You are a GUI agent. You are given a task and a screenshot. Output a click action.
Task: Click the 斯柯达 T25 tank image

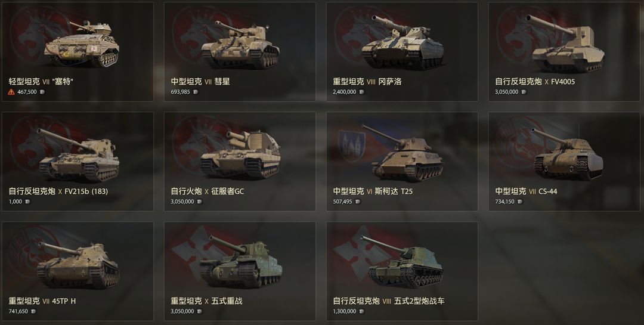pos(402,153)
